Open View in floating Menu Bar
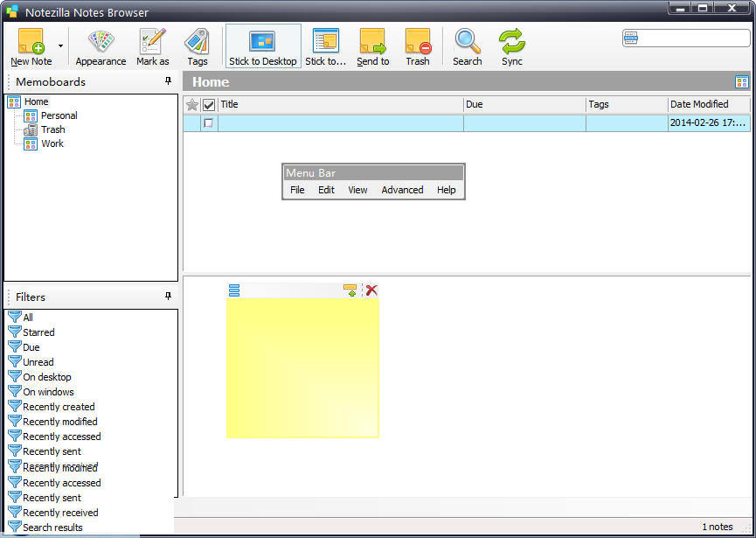 click(357, 190)
